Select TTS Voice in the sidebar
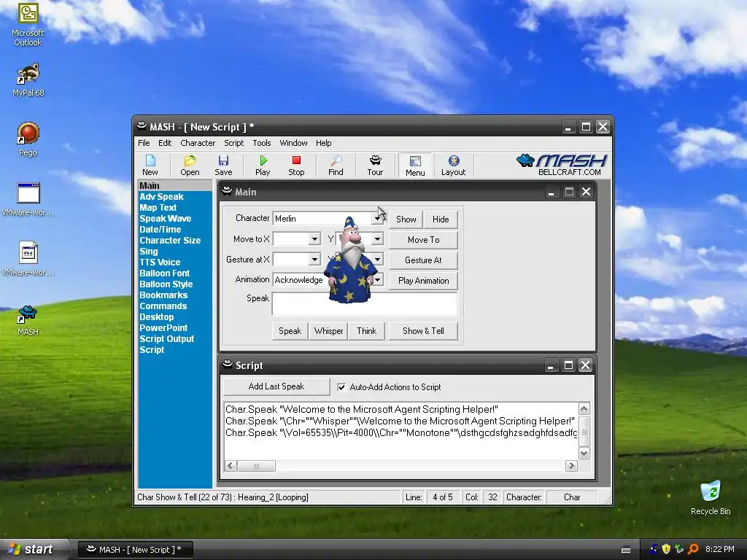The height and width of the screenshot is (560, 747). tap(160, 262)
